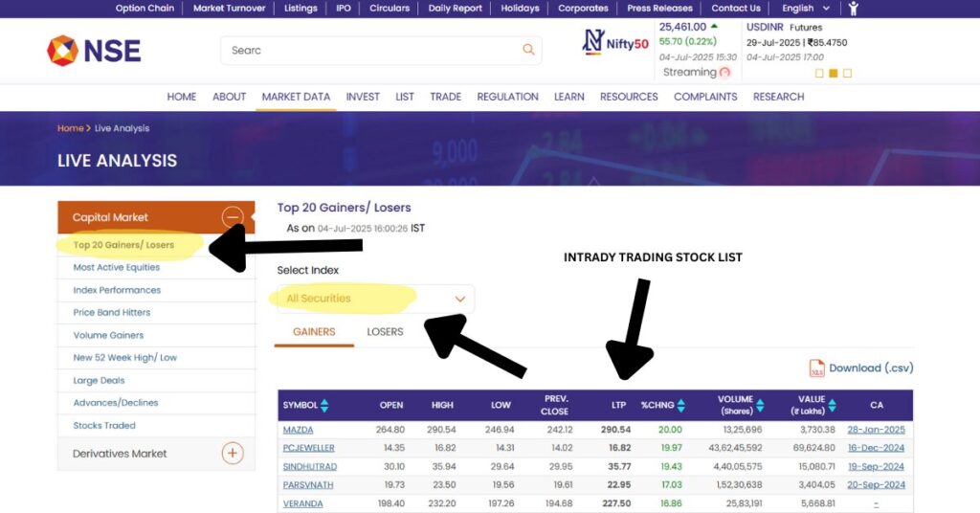Sort by SYMBOL column arrows

pyautogui.click(x=324, y=406)
